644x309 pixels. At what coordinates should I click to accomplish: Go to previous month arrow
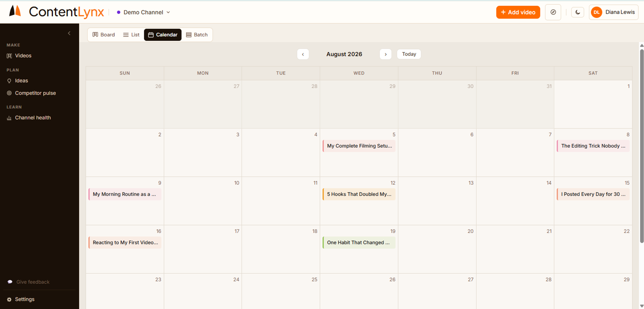pyautogui.click(x=303, y=54)
